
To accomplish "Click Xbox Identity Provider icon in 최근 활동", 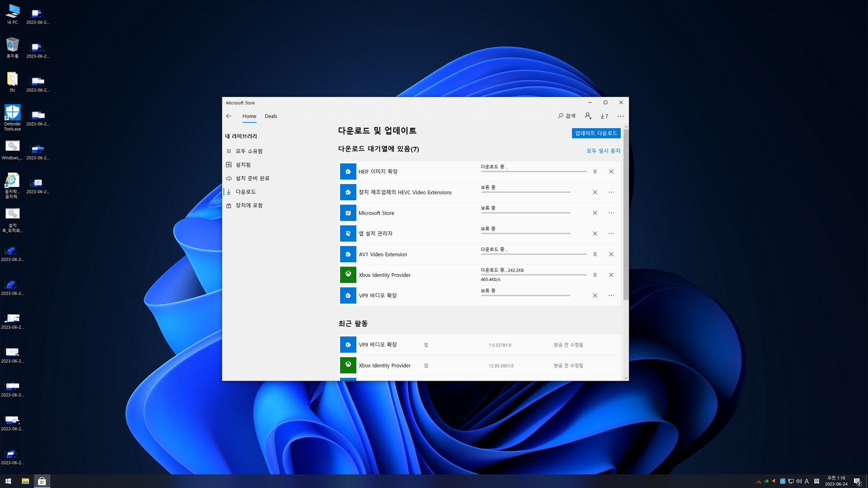I will (x=348, y=365).
